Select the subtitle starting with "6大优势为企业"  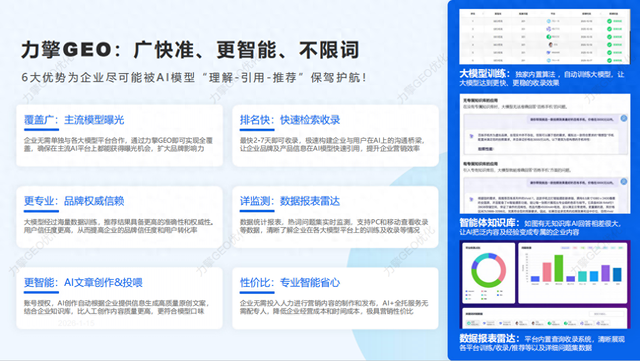pyautogui.click(x=194, y=77)
